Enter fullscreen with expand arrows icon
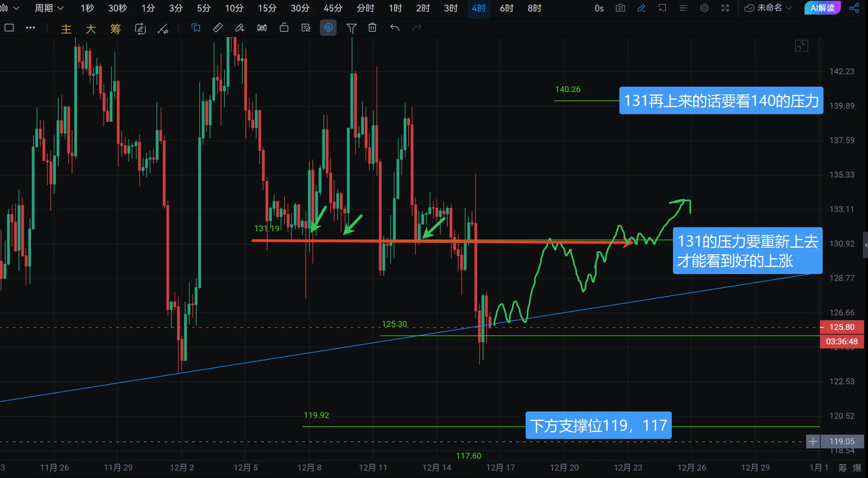This screenshot has width=868, height=478. click(725, 8)
